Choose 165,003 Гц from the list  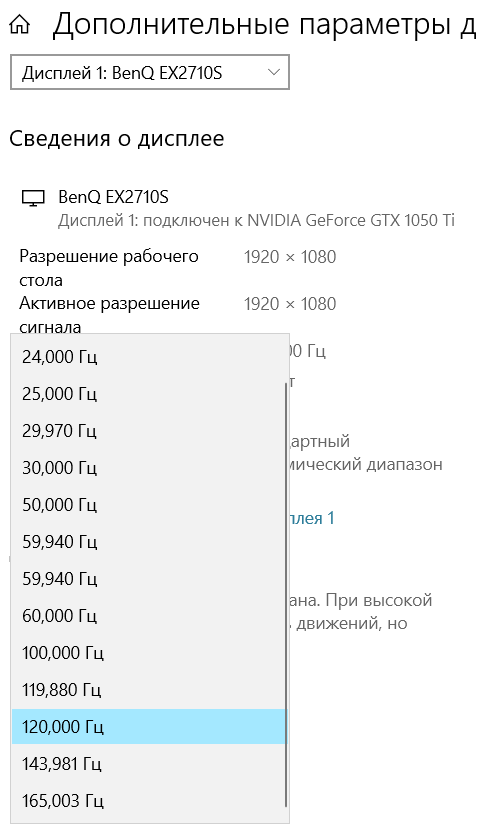[148, 801]
